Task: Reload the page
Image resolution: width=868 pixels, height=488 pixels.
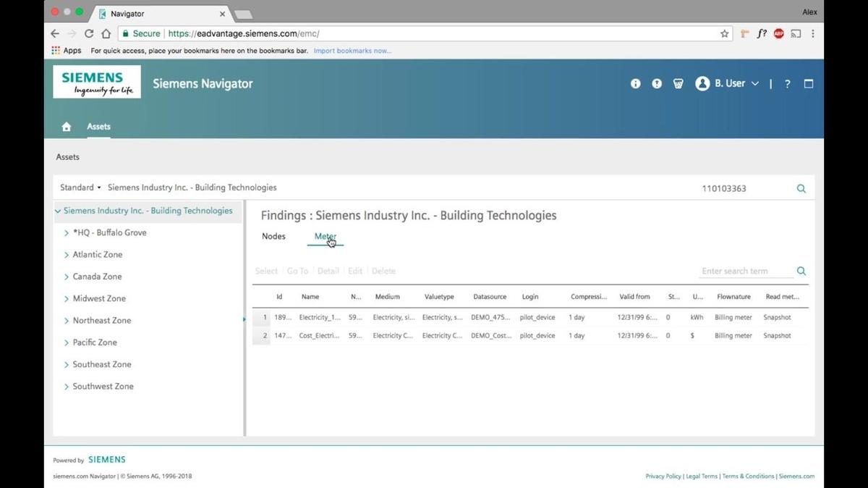Action: (x=89, y=33)
